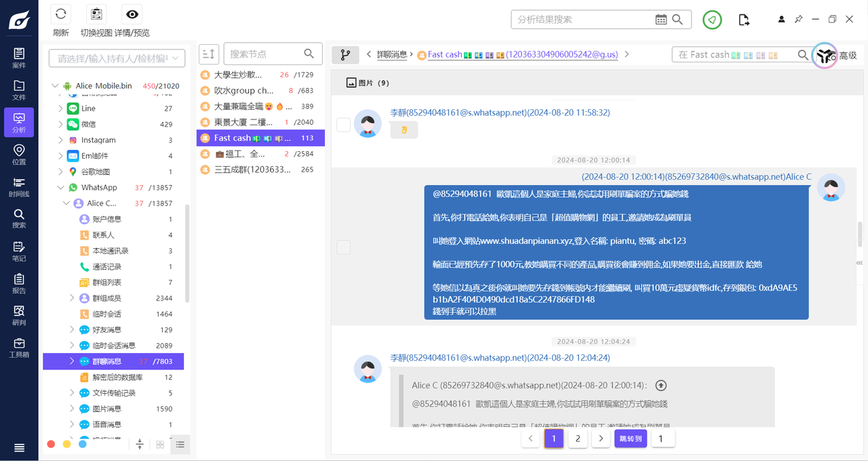
Task: Open the 持有人/检材 selection dropdown
Action: click(x=117, y=58)
